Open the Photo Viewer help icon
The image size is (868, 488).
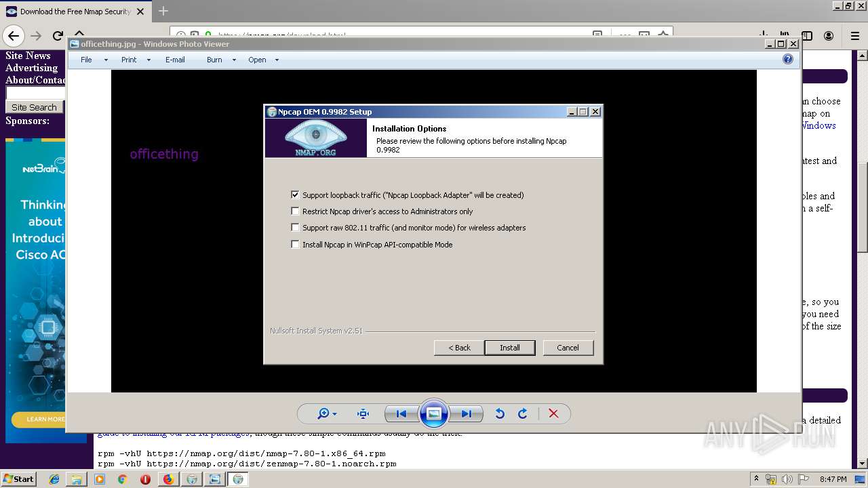click(787, 60)
